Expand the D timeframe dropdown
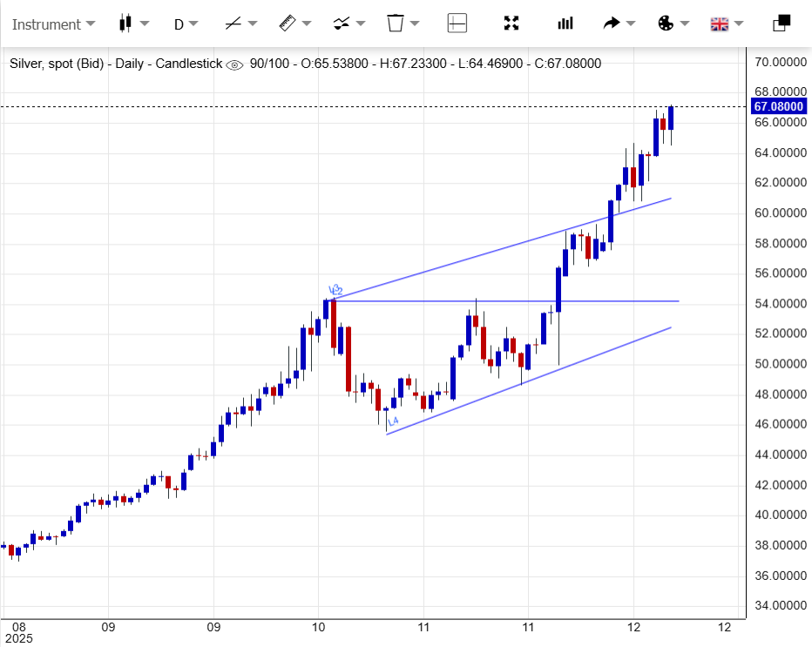This screenshot has height=647, width=812. 186,24
